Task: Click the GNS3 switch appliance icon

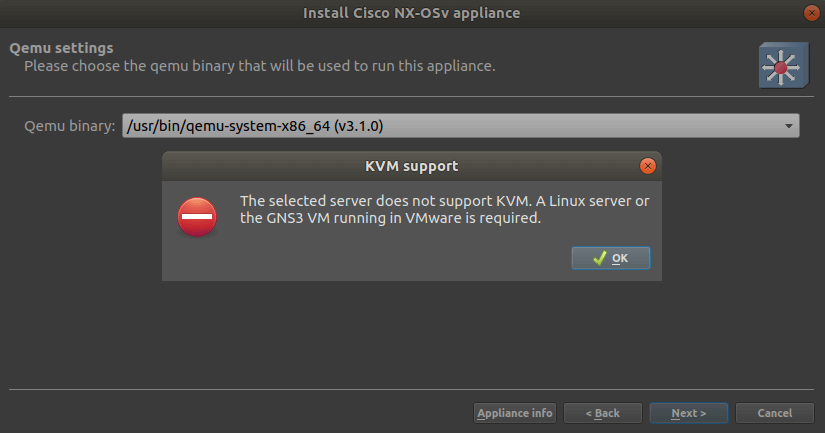Action: pyautogui.click(x=777, y=66)
